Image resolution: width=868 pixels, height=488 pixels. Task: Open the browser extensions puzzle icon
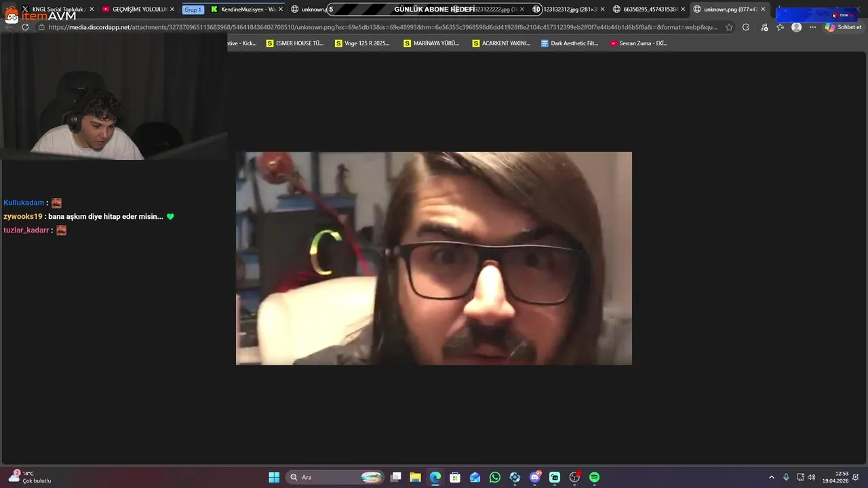pos(746,27)
